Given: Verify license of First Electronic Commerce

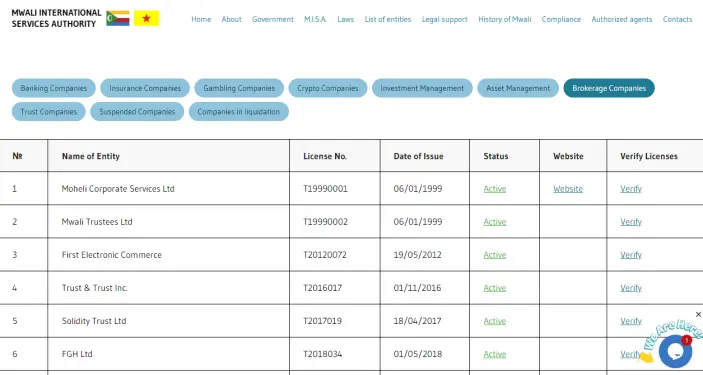Looking at the screenshot, I should click(x=631, y=255).
